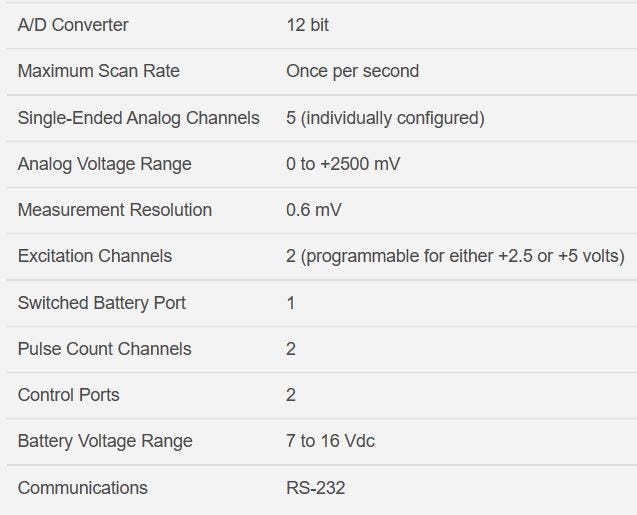
Task: Select the "0.6 mV" value
Action: (x=314, y=210)
